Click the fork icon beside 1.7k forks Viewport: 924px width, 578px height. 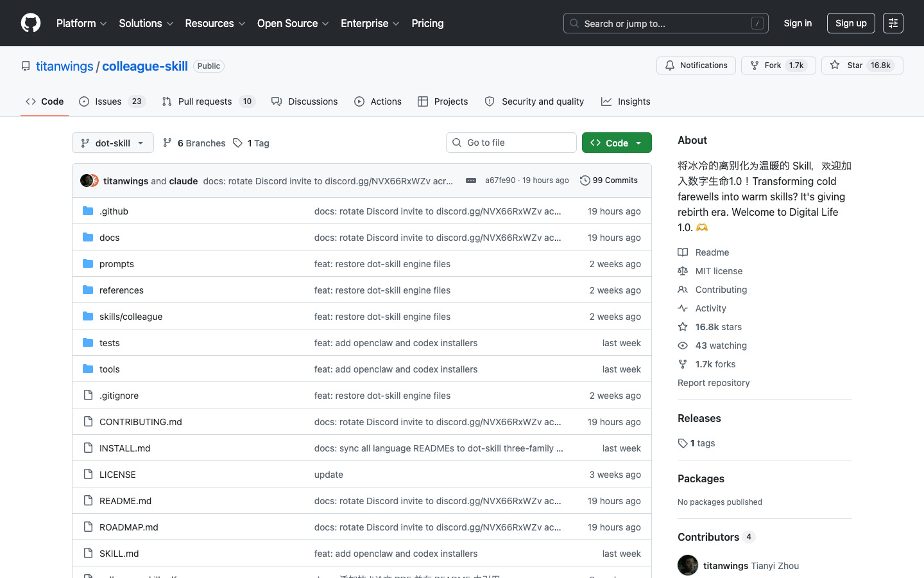coord(683,364)
